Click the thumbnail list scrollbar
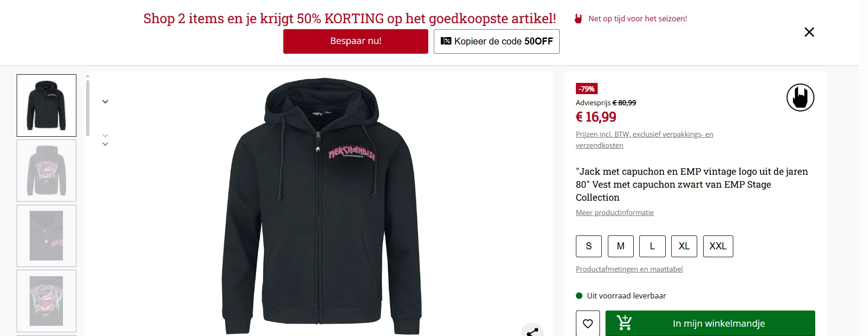 tap(87, 108)
